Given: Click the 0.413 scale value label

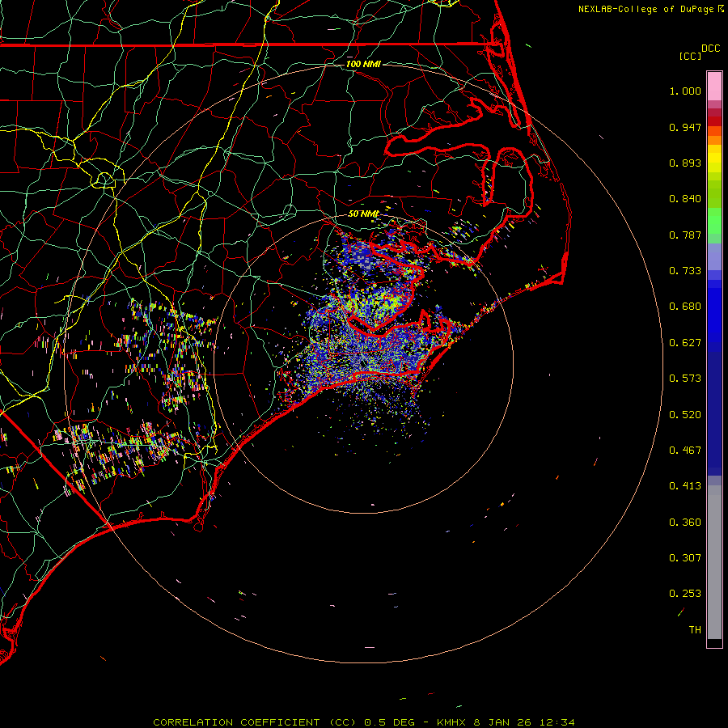Looking at the screenshot, I should point(685,486).
